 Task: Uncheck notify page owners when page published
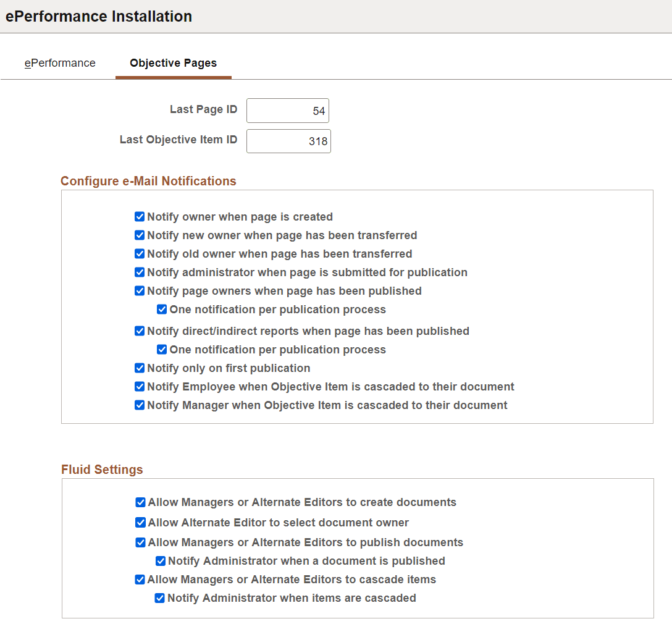[x=139, y=290]
